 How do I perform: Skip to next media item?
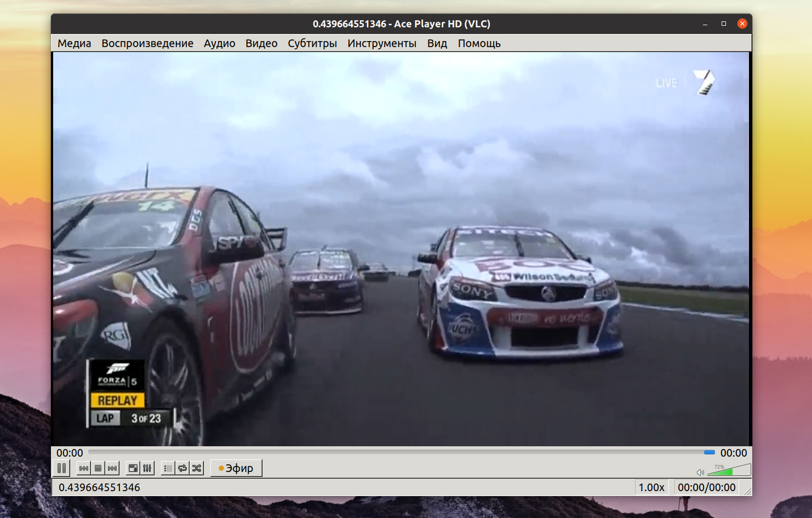(112, 468)
